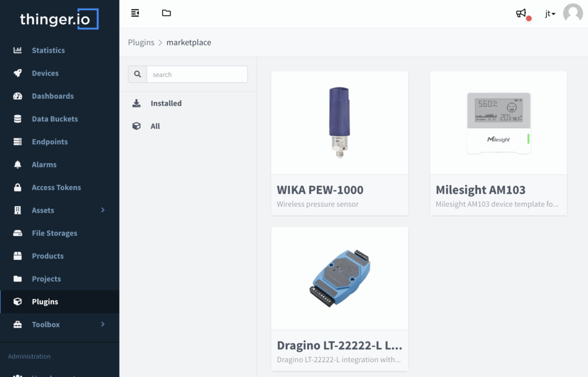The height and width of the screenshot is (377, 588).
Task: Click the Milesight AM103 title
Action: pyautogui.click(x=481, y=190)
